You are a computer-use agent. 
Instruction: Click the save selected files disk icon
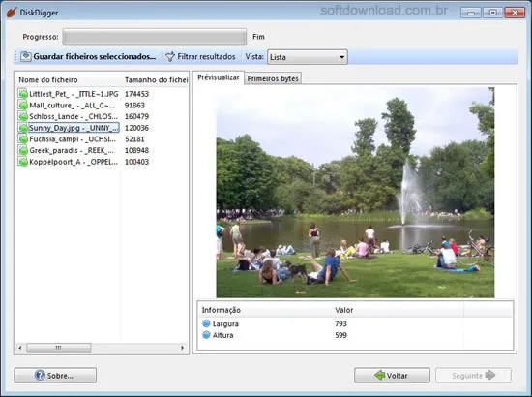(x=26, y=57)
